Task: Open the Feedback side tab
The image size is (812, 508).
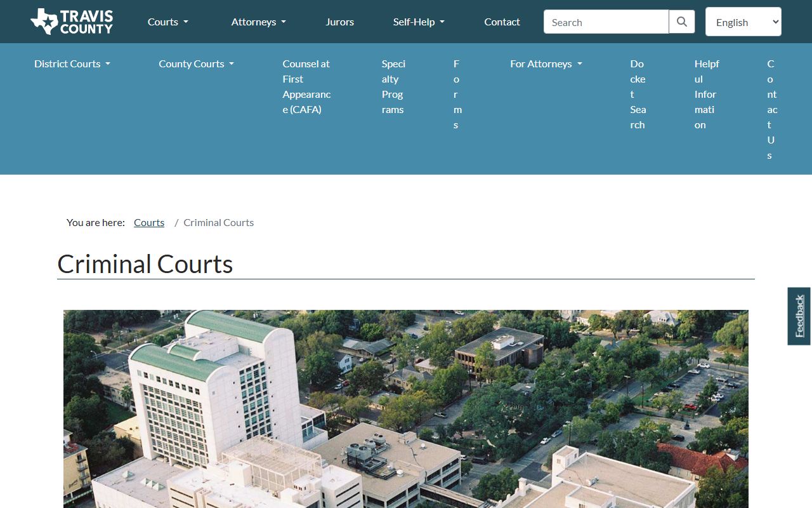Action: pos(799,316)
